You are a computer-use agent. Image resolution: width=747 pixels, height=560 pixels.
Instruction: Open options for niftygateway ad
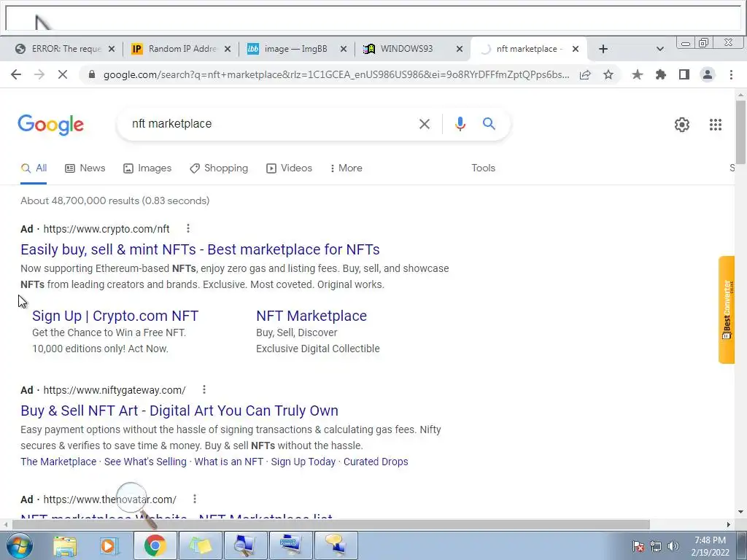coord(204,389)
